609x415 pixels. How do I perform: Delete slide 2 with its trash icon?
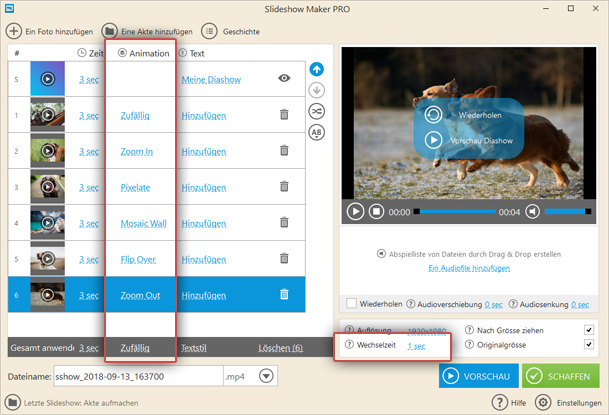point(284,150)
